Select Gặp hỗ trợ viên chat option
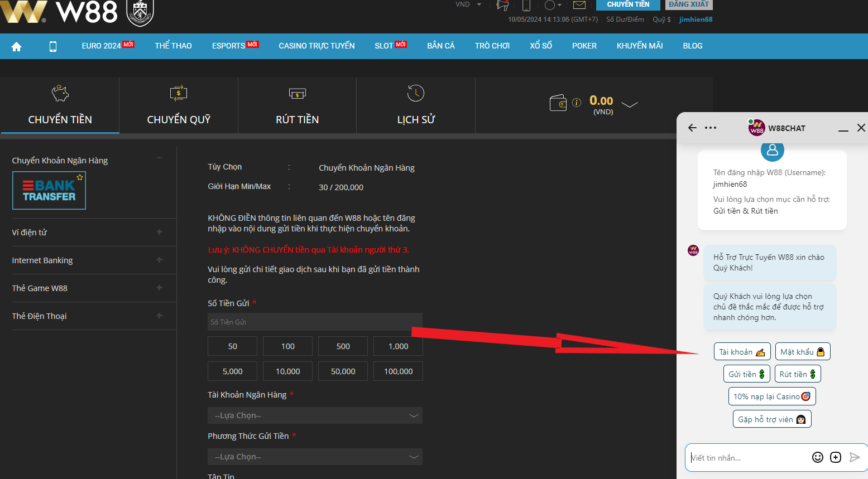Screen dimensions: 868x479 pos(772,419)
